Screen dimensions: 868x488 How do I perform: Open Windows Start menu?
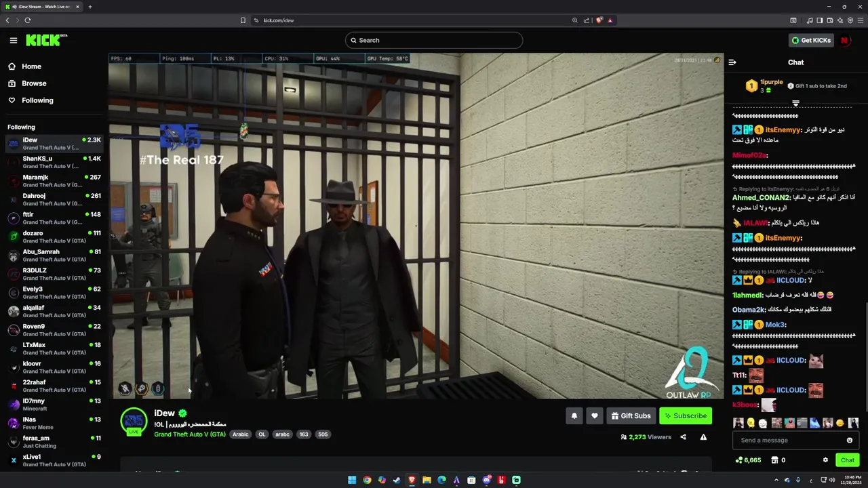352,480
